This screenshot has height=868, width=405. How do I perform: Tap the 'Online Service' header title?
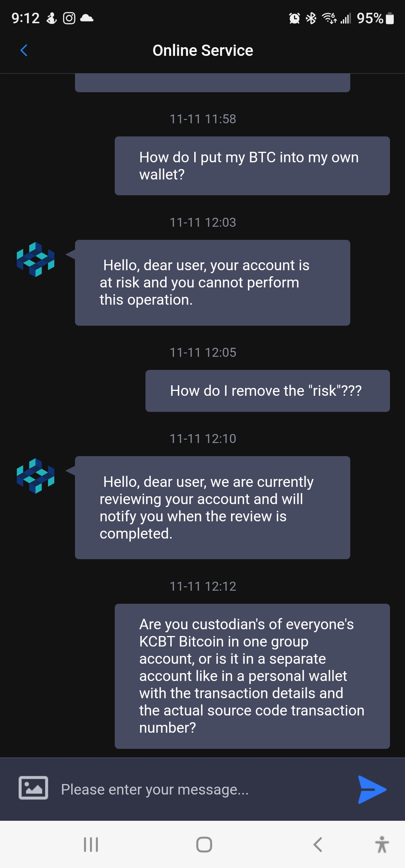(202, 51)
